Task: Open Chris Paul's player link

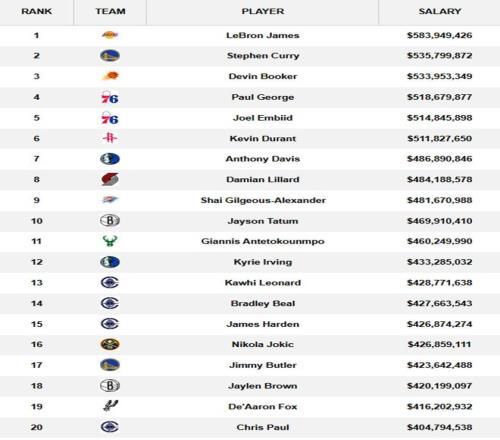Action: (263, 427)
